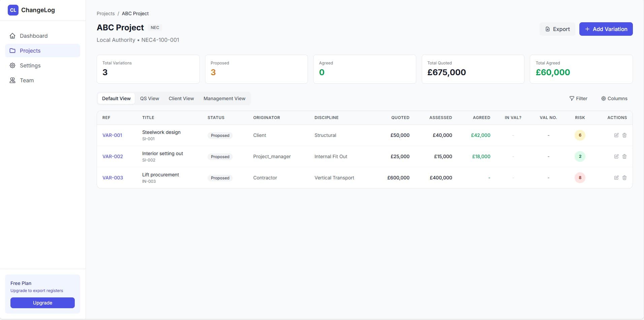The width and height of the screenshot is (644, 320).
Task: Select the Projects folder icon in sidebar
Action: click(x=13, y=51)
